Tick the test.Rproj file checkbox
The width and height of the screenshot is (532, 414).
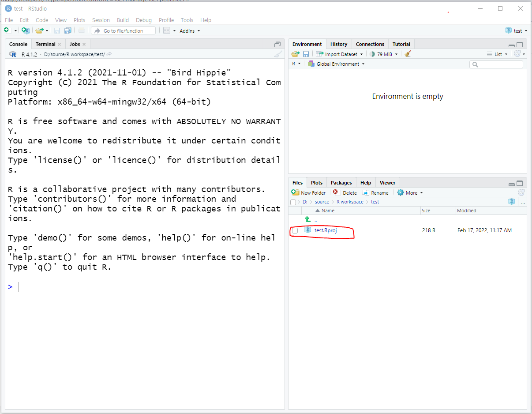point(295,230)
